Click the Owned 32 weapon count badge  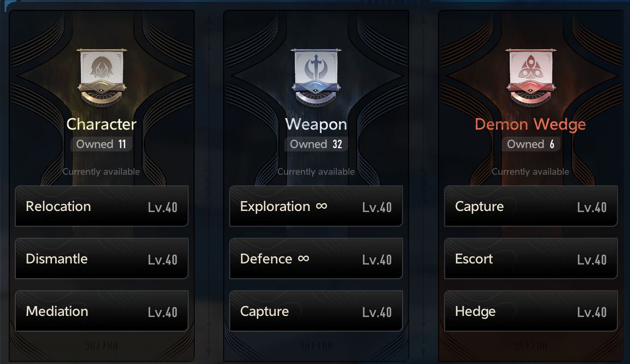coord(316,144)
